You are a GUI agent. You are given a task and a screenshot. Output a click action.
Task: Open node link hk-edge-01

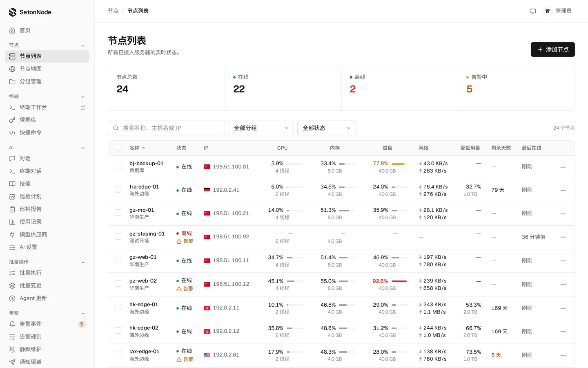pyautogui.click(x=144, y=305)
